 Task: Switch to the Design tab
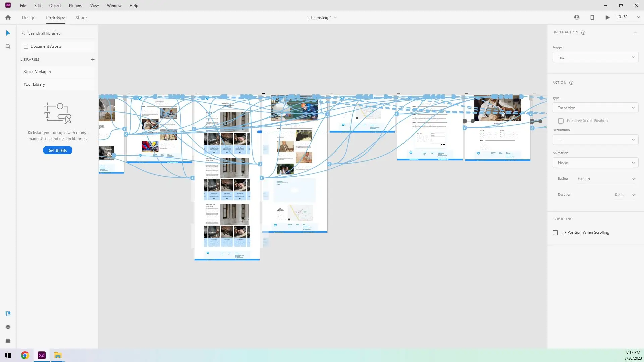tap(29, 17)
